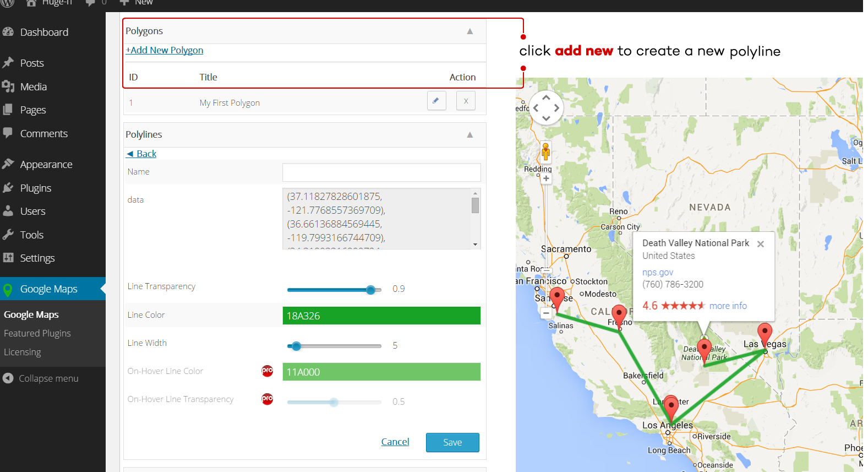Image resolution: width=868 pixels, height=472 pixels.
Task: Collapse the Polylines panel
Action: click(x=470, y=135)
